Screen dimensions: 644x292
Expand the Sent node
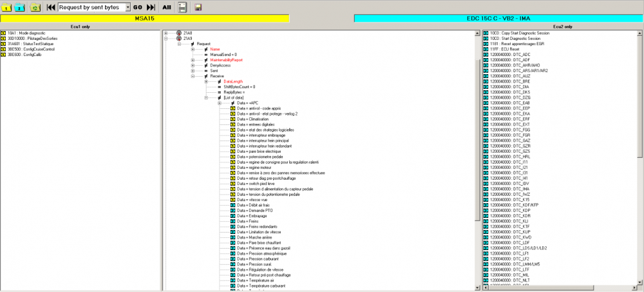(x=193, y=71)
